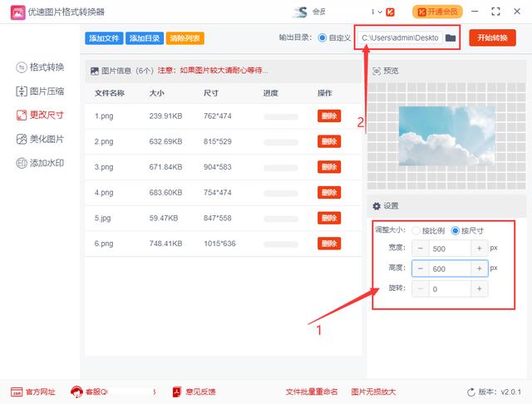Click the width field showing 500
Viewport: 532px width, 404px height.
[x=450, y=249]
